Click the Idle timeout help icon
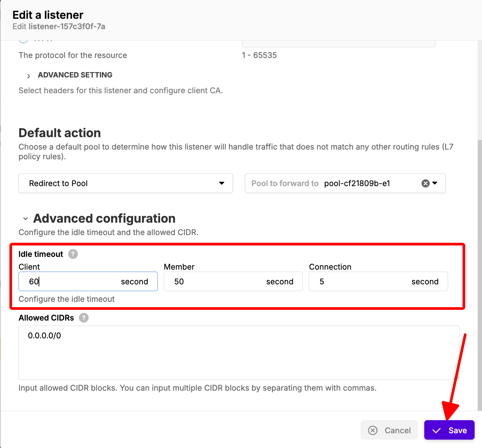Screen dimensions: 482x448 [x=73, y=254]
